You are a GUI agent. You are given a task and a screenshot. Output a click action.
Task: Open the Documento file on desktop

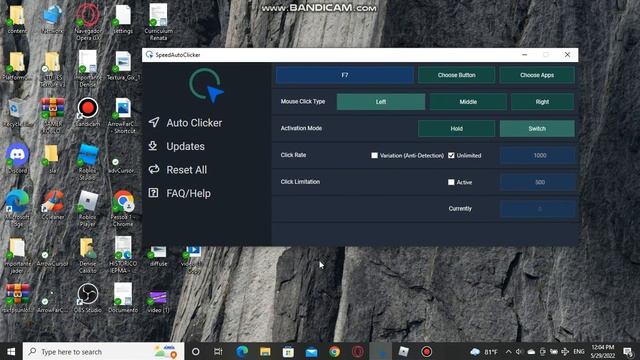point(123,298)
